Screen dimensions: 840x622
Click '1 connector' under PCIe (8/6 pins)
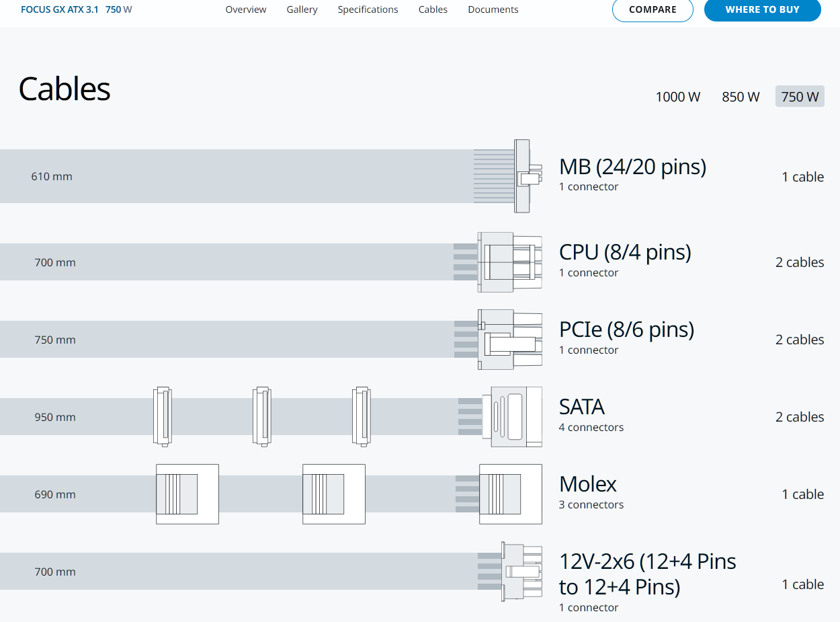(589, 350)
